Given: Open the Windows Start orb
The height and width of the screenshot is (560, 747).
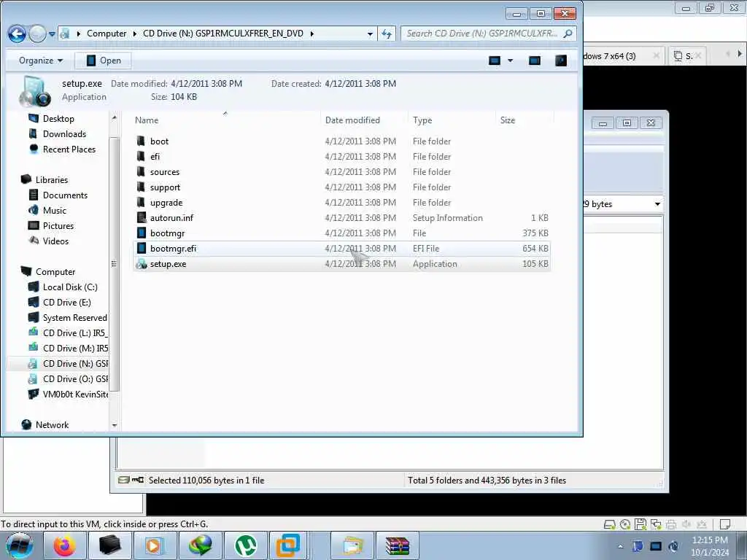Looking at the screenshot, I should 20,545.
